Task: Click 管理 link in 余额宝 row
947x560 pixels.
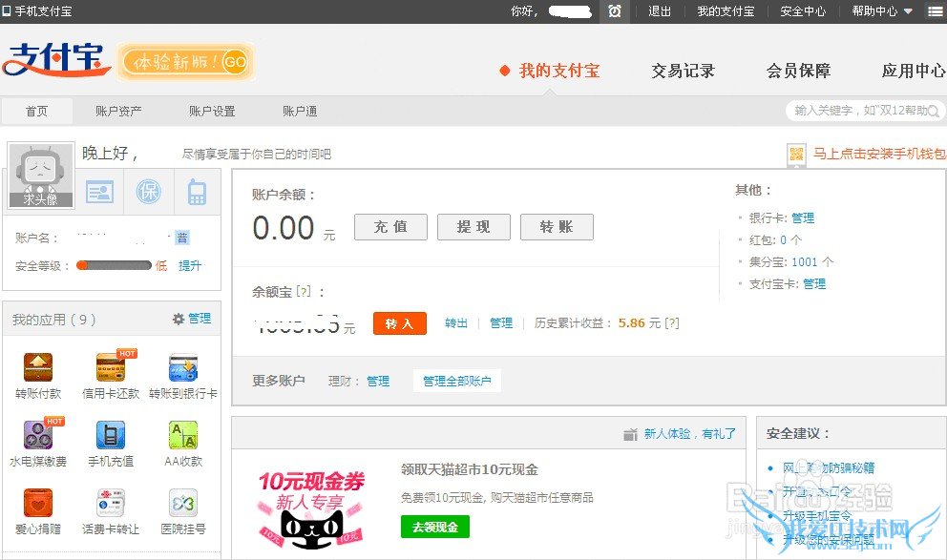Action: [500, 323]
